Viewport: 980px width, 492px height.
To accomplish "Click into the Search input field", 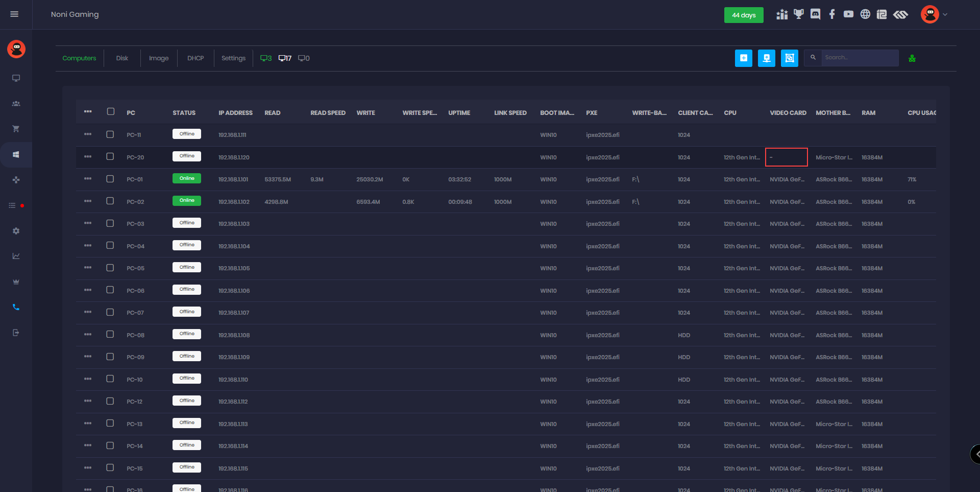I will click(860, 58).
